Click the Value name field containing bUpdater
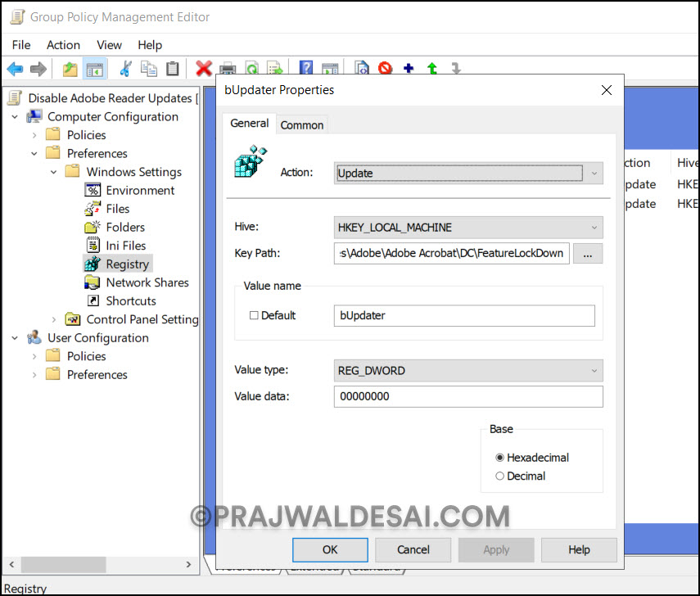 tap(464, 316)
